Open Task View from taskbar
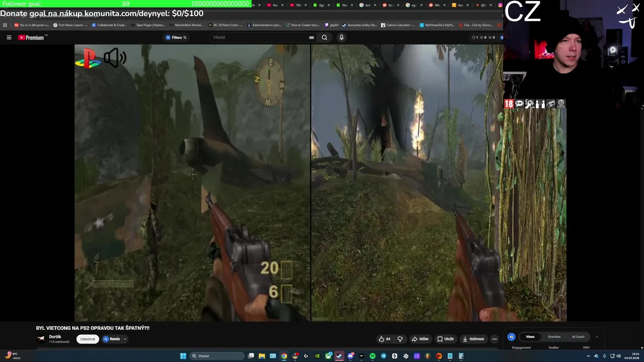 tap(251, 356)
